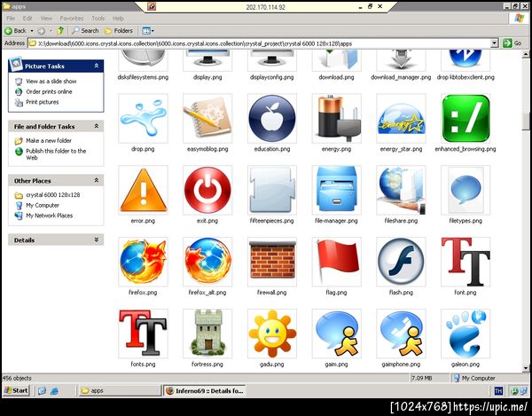This screenshot has width=532, height=416.
Task: Click Publish this folder to the Web
Action: (56, 154)
